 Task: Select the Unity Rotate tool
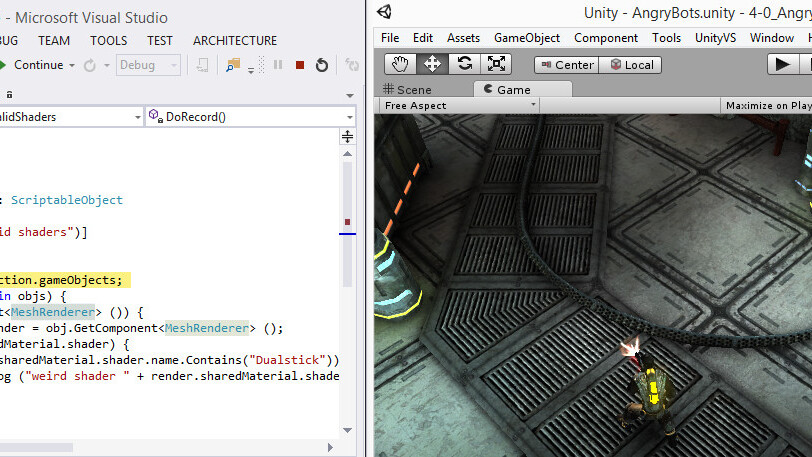pos(465,64)
